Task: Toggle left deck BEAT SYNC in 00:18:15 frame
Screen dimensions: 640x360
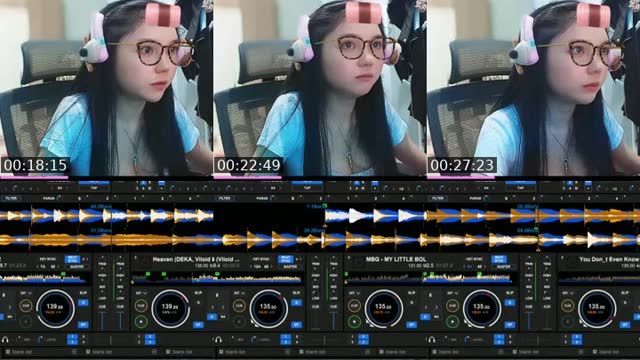Action: pyautogui.click(x=72, y=259)
